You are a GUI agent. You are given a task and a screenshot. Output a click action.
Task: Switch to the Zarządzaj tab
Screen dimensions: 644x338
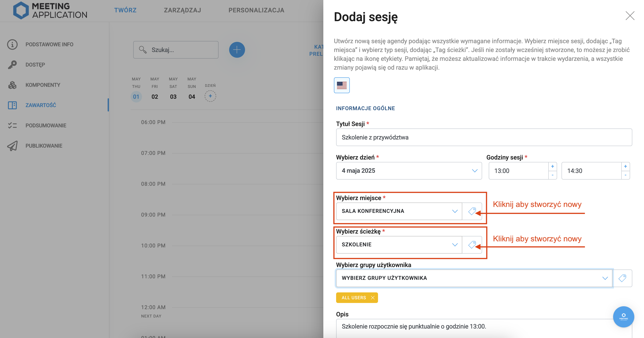[182, 10]
